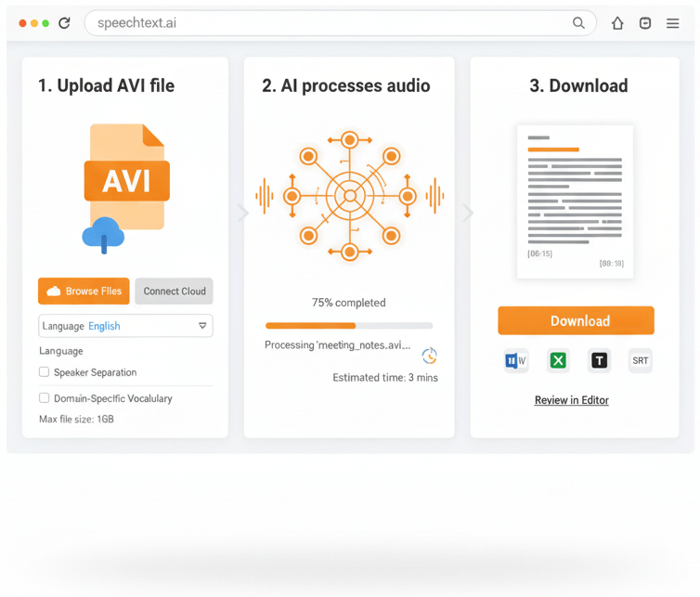This screenshot has width=700, height=597.
Task: Click the processing meeting_notes.avi filename text
Action: pyautogui.click(x=338, y=345)
